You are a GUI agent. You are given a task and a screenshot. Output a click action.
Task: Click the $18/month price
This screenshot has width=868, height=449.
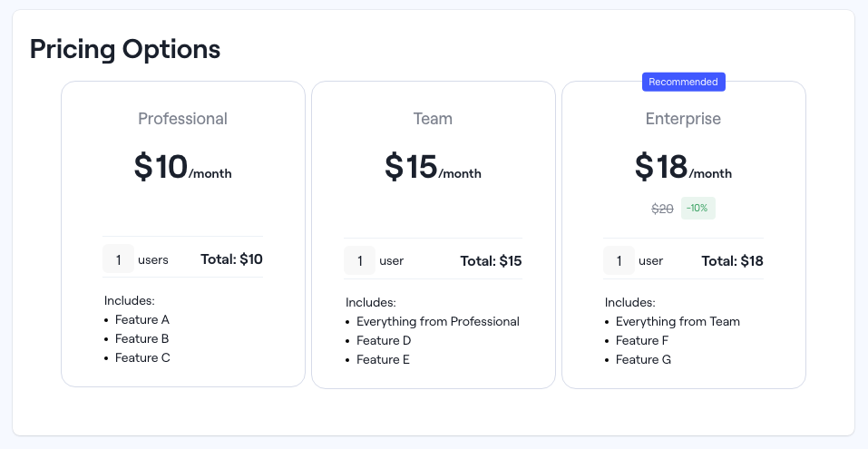pyautogui.click(x=683, y=168)
